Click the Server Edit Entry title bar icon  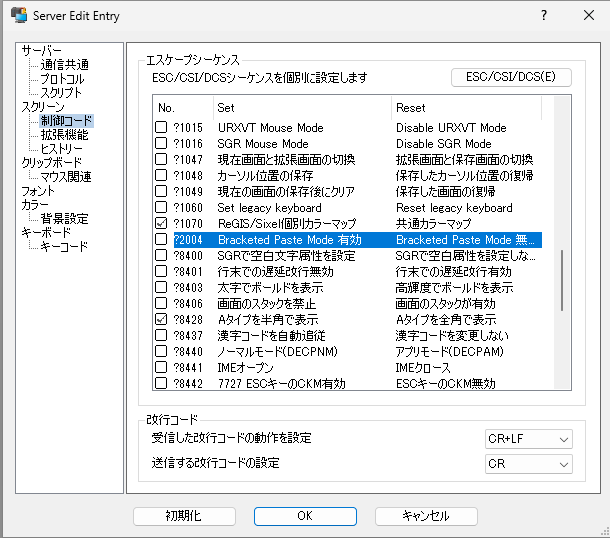tap(17, 16)
